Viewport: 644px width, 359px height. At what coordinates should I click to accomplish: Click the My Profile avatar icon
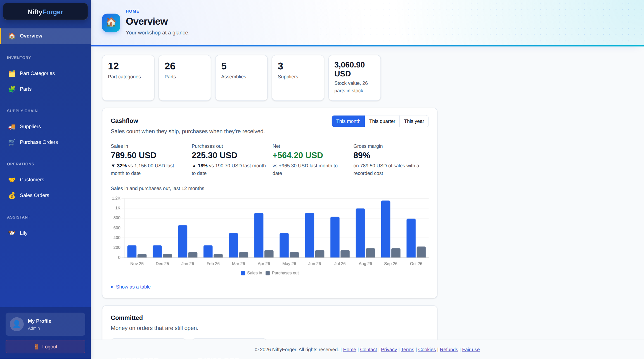[x=17, y=324]
